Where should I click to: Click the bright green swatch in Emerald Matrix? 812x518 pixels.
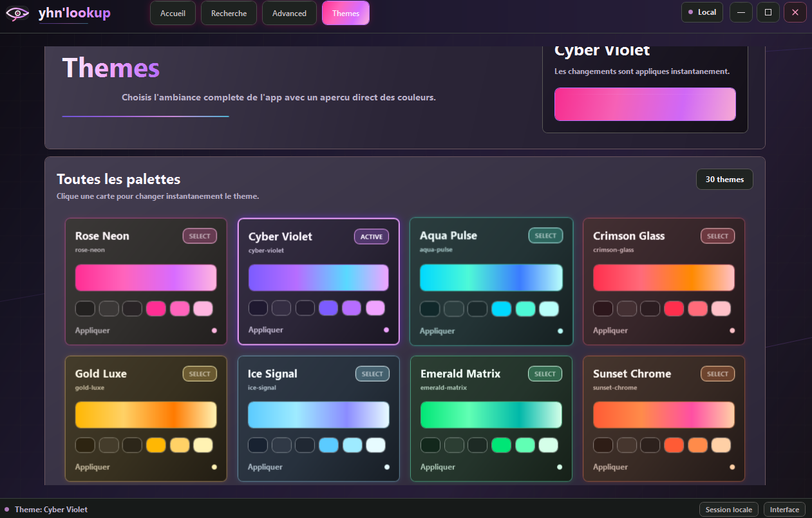coord(501,445)
